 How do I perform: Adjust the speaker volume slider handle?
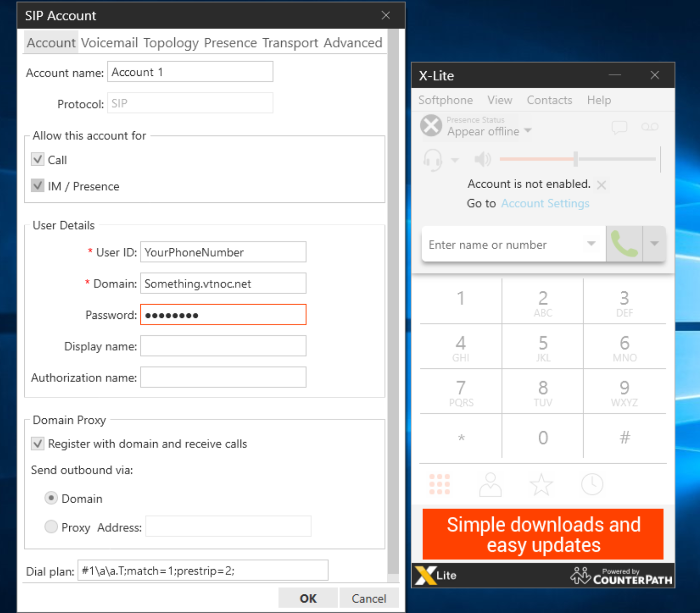coord(576,159)
